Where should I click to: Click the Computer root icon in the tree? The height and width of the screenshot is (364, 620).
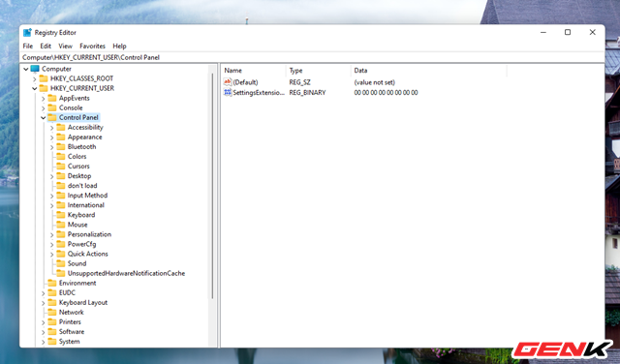click(35, 69)
